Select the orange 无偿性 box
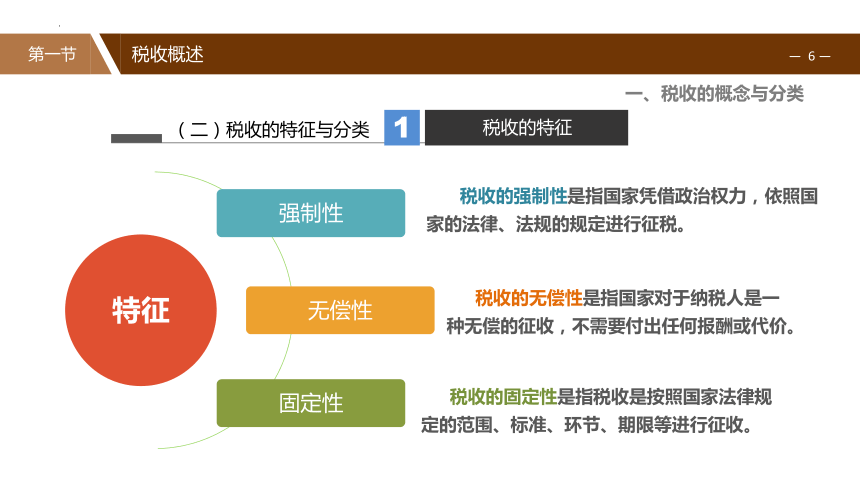 [x=340, y=310]
